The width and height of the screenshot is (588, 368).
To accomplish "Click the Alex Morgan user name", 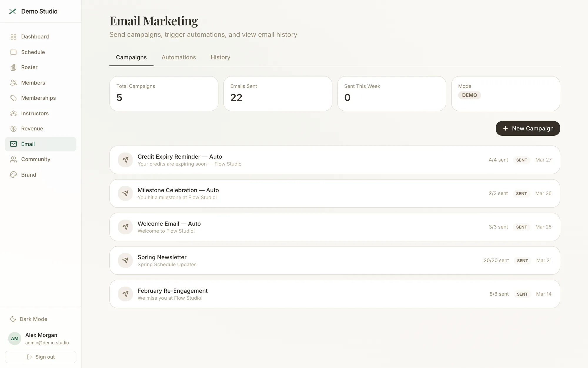I will 41,335.
